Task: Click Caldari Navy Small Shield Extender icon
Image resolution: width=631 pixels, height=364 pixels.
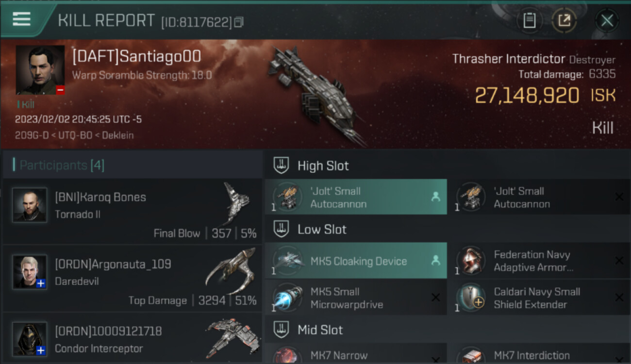Action: pyautogui.click(x=470, y=298)
